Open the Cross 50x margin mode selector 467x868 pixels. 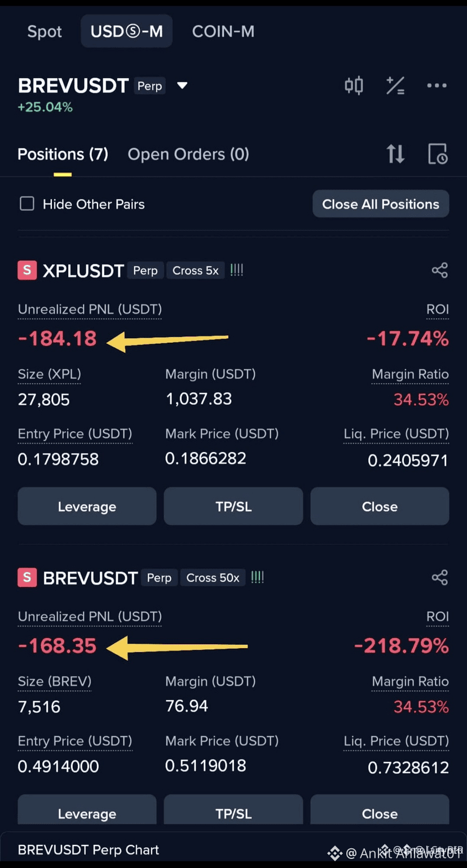pos(213,578)
